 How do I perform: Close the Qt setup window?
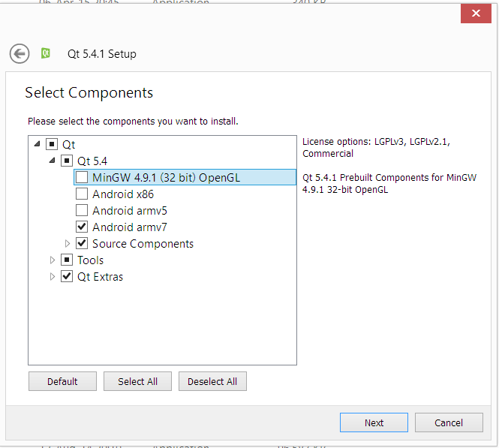[x=476, y=14]
